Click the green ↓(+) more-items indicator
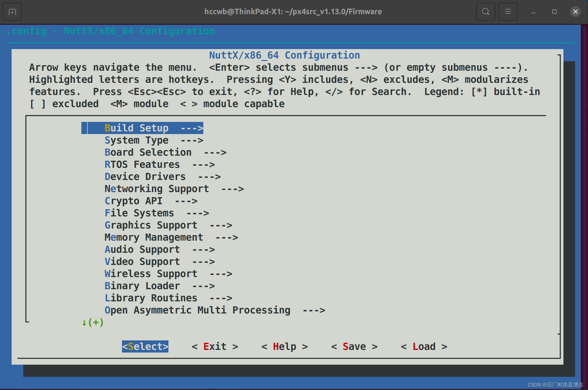Screen dimensions: 588x390 (x=93, y=322)
